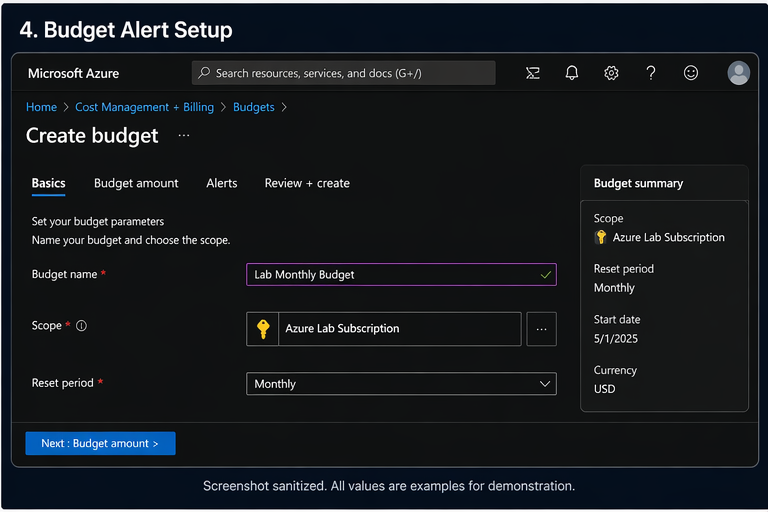Image resolution: width=768 pixels, height=512 pixels.
Task: Click the 5/1/2025 start date value
Action: [616, 339]
